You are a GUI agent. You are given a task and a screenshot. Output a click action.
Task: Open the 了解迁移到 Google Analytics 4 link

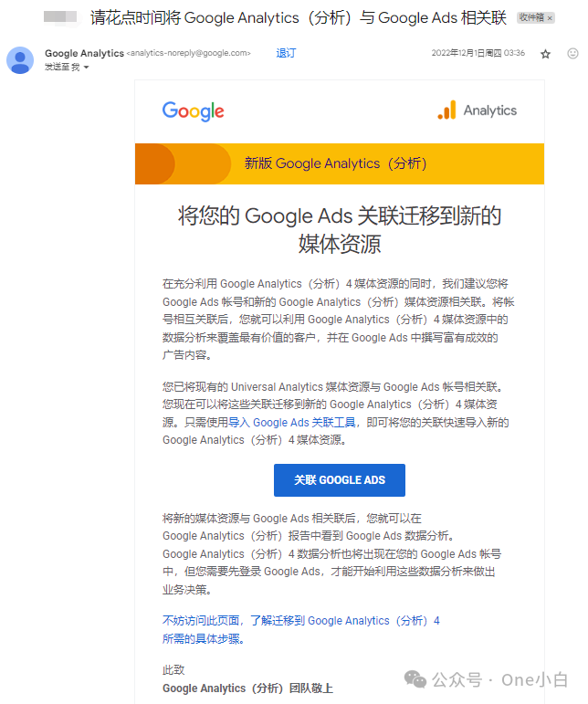[345, 621]
